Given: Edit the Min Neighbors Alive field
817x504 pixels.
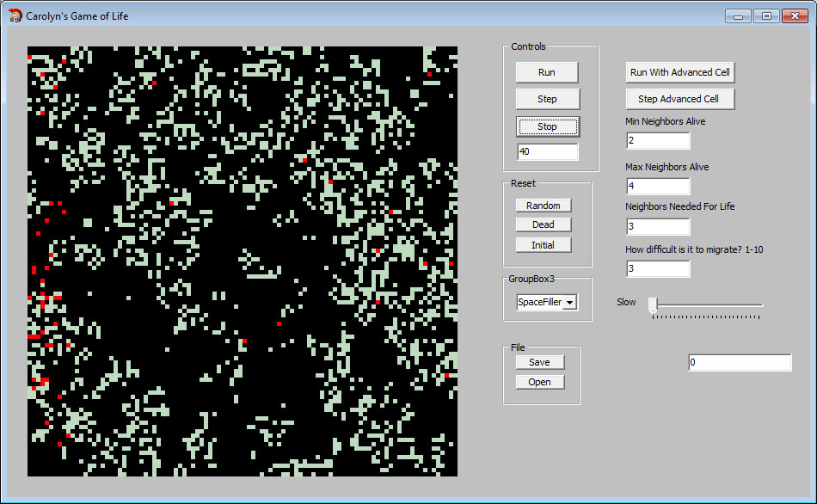Looking at the screenshot, I should 658,141.
